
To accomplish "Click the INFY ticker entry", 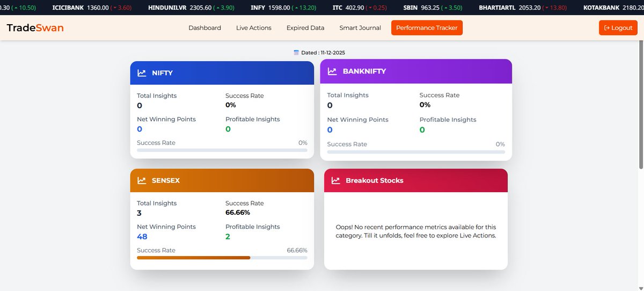I will [x=284, y=8].
